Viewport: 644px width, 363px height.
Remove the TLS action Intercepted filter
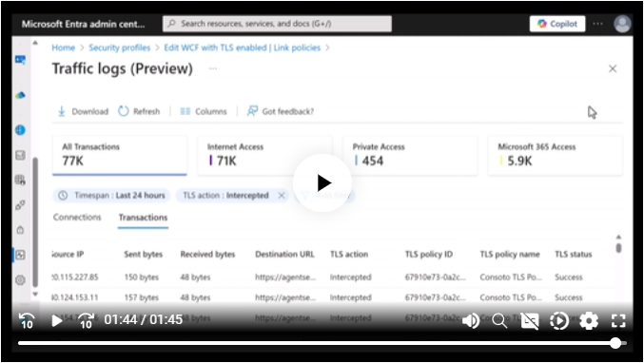[x=282, y=195]
